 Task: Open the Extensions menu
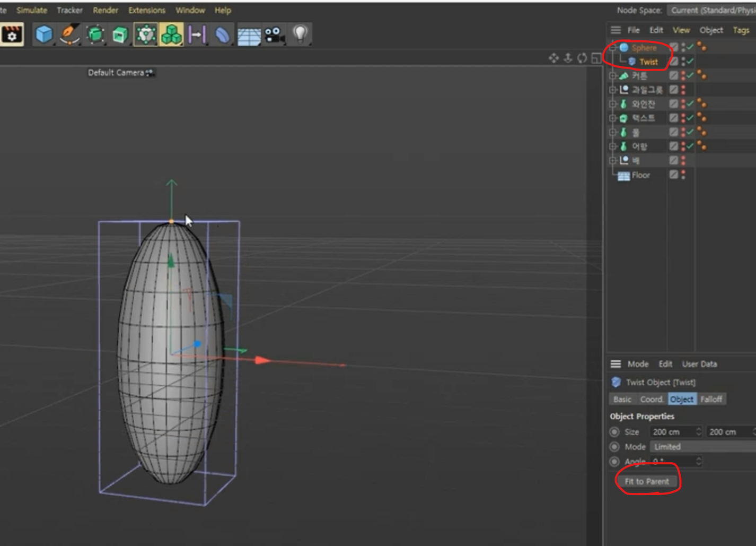tap(147, 10)
